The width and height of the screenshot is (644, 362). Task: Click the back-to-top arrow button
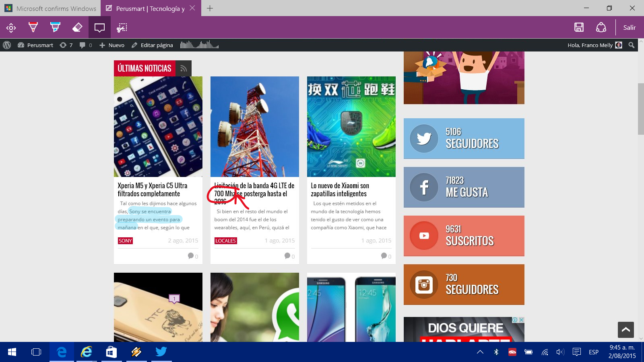[x=626, y=330]
